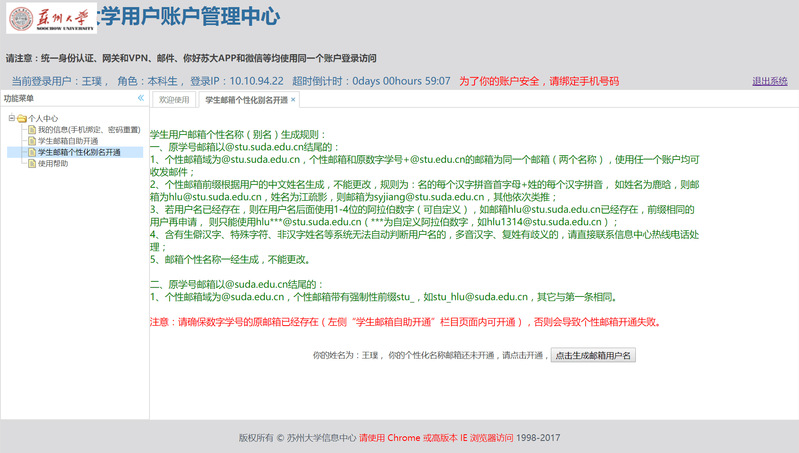Screen dimensions: 799x453
Task: Switch to the 欢迎使用 tab
Action: tap(174, 100)
